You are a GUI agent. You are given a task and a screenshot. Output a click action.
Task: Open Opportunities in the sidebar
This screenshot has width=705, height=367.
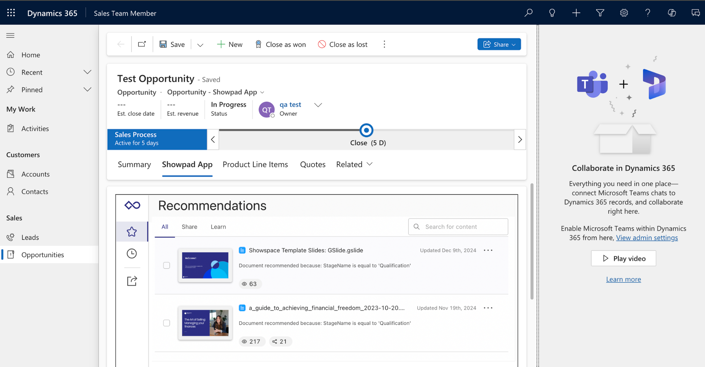point(43,255)
